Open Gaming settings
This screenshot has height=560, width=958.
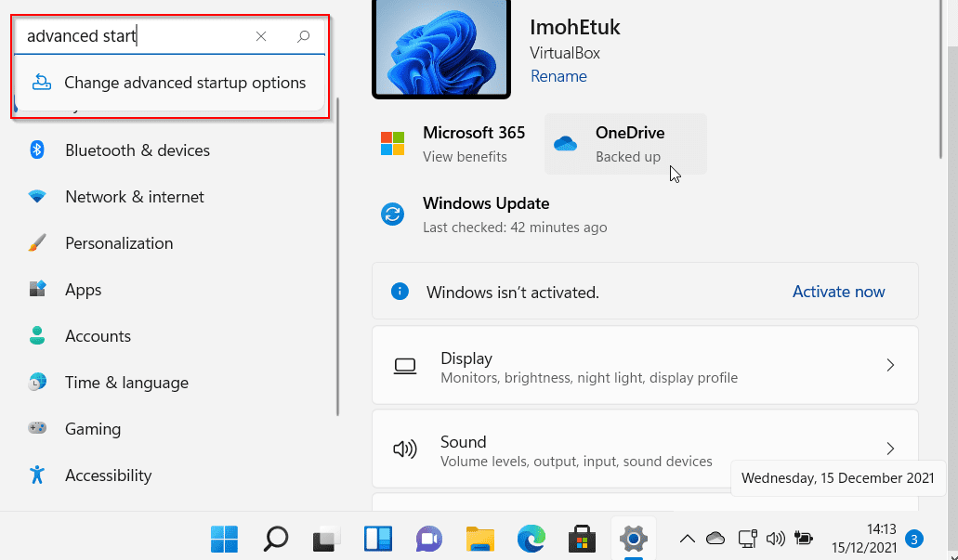coord(93,429)
